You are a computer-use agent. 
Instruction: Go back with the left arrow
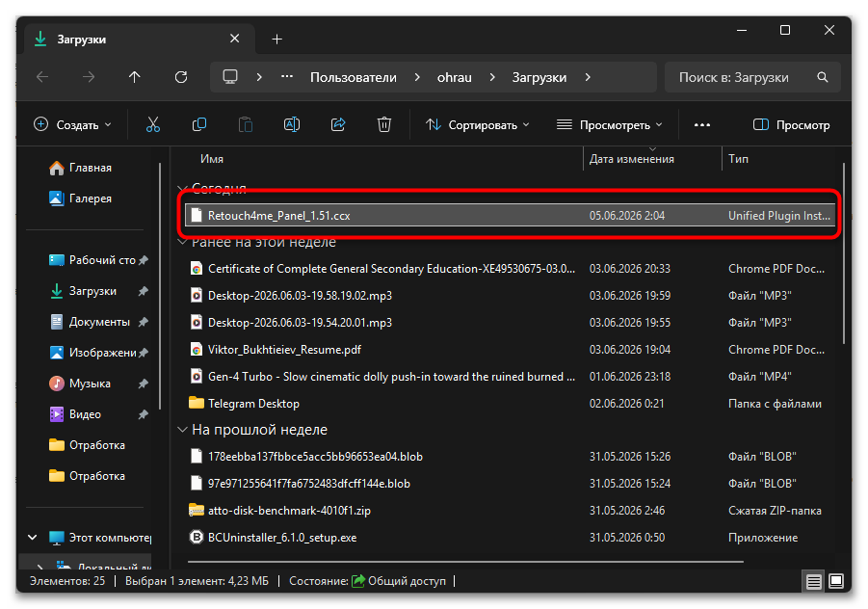[x=42, y=77]
